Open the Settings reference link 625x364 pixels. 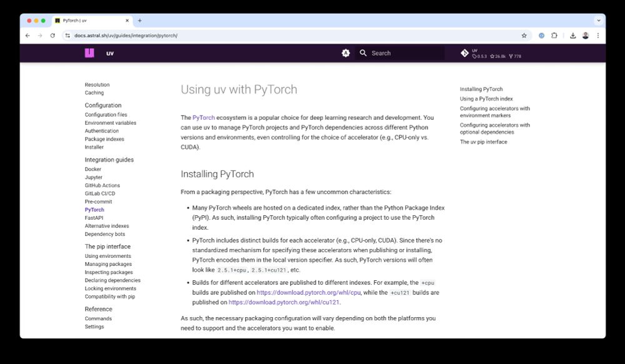coord(94,327)
